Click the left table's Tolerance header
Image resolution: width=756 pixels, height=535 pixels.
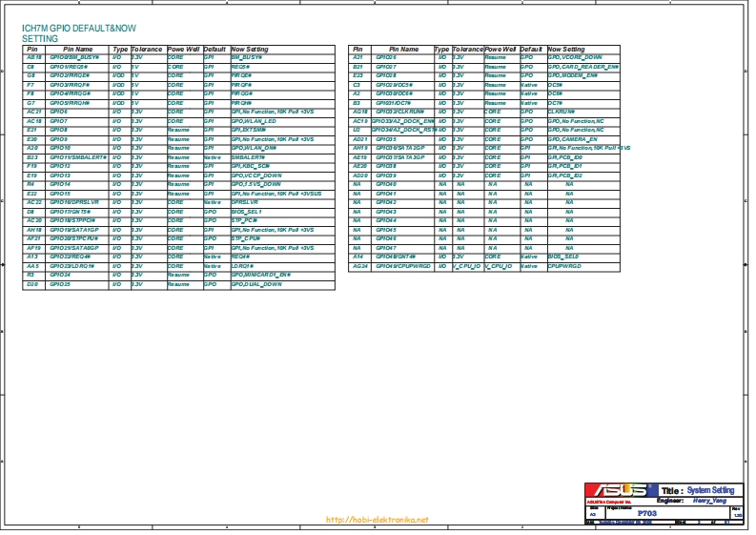147,49
